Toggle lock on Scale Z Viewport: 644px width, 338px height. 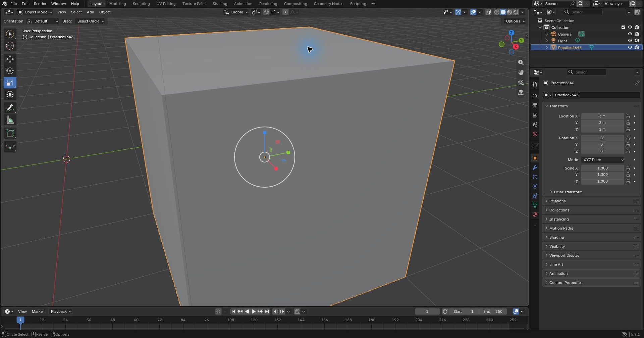pyautogui.click(x=628, y=181)
